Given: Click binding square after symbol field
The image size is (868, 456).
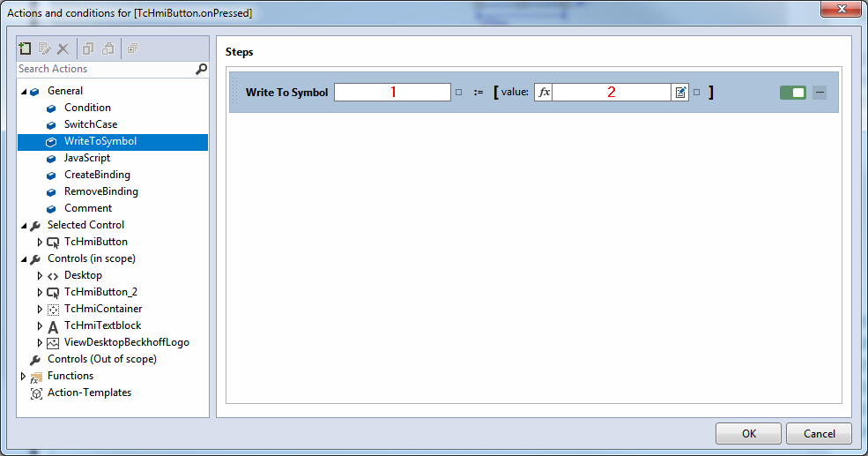Looking at the screenshot, I should [458, 93].
